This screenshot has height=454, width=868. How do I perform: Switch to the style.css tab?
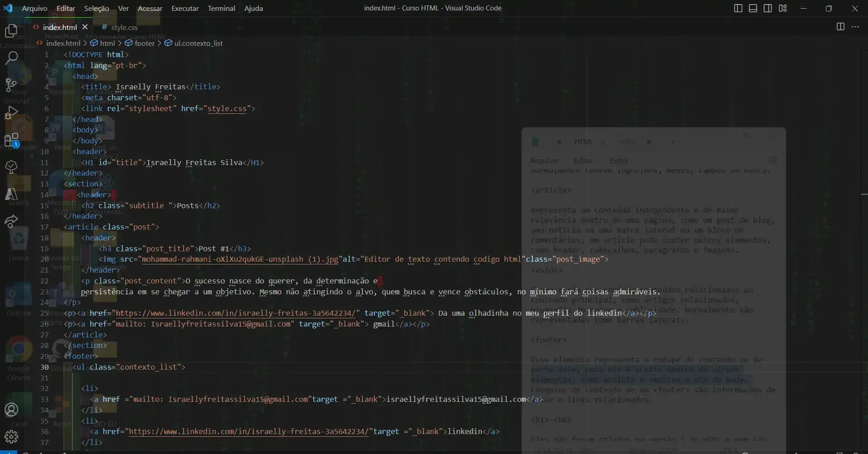pyautogui.click(x=120, y=27)
